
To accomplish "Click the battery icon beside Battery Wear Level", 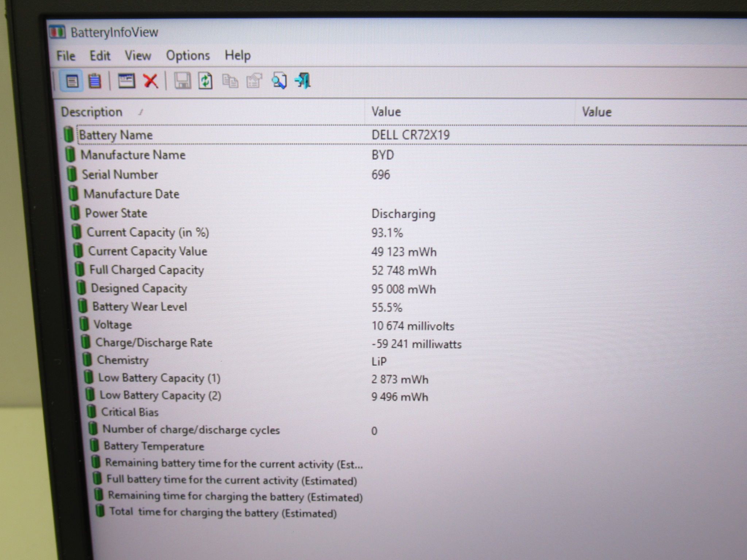I will [82, 306].
